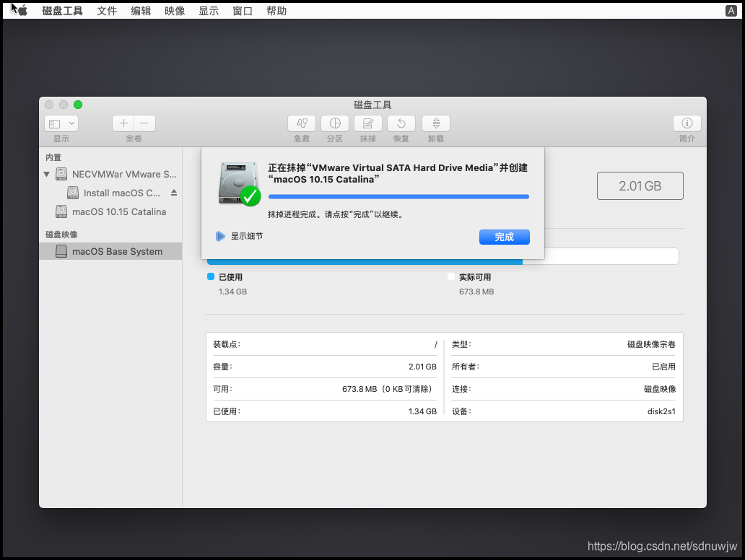
Task: Open the 显示 menu in menu bar
Action: (209, 11)
